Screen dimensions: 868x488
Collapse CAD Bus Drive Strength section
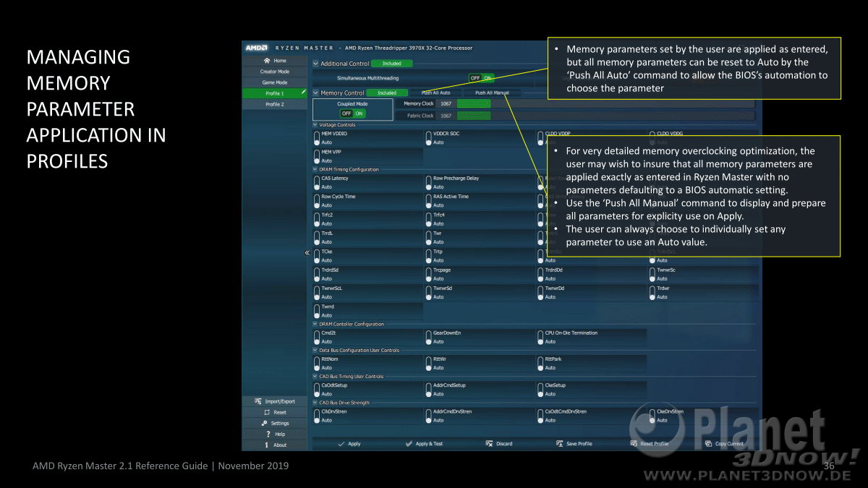tap(315, 403)
